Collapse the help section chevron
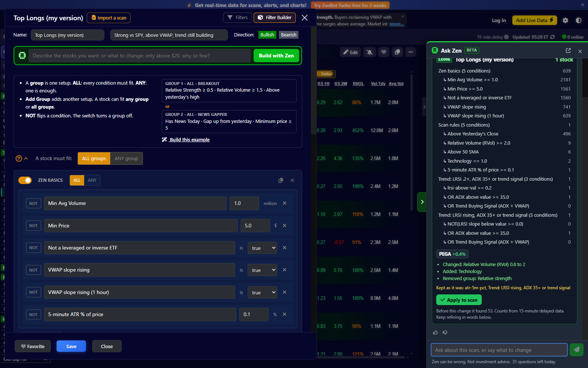Viewport: 588px width, 368px height. click(x=26, y=159)
